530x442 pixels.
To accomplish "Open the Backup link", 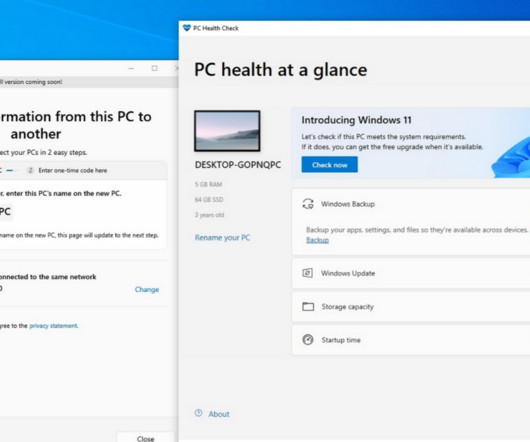I will pyautogui.click(x=317, y=240).
